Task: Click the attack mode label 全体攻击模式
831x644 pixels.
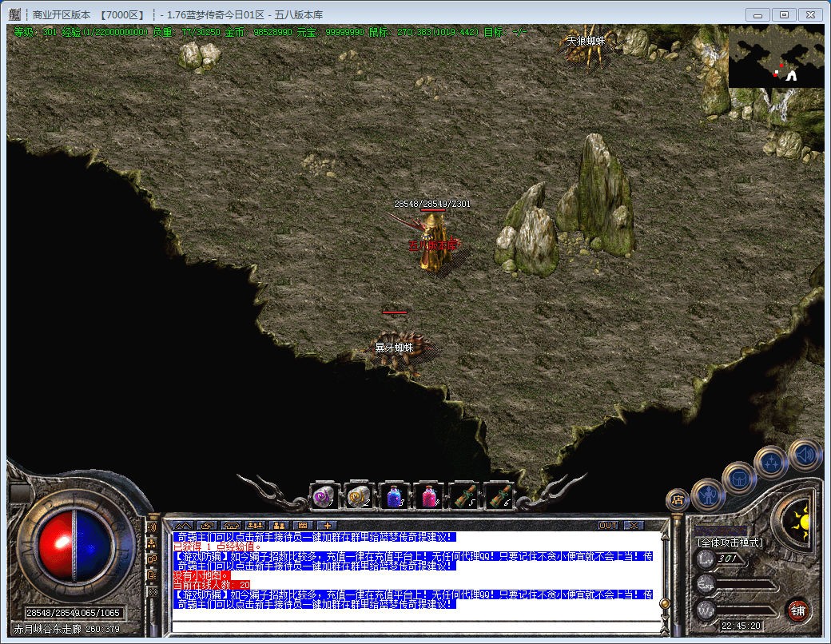Action: [x=730, y=543]
